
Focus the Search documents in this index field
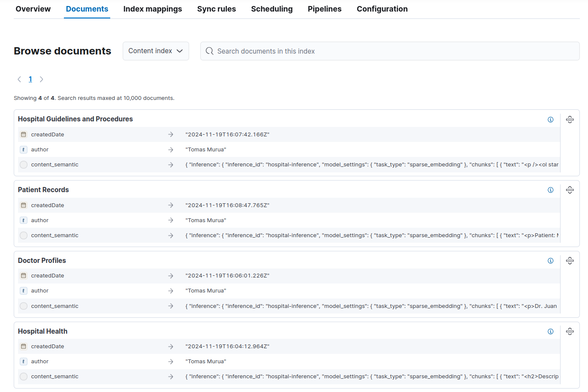coord(390,51)
